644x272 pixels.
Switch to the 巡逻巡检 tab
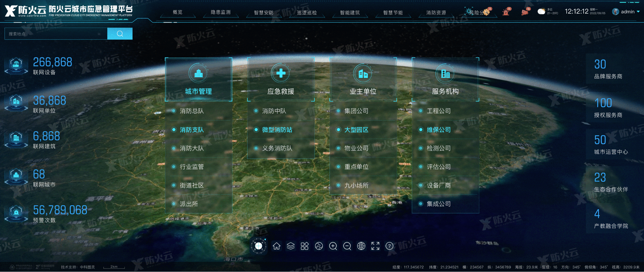307,13
